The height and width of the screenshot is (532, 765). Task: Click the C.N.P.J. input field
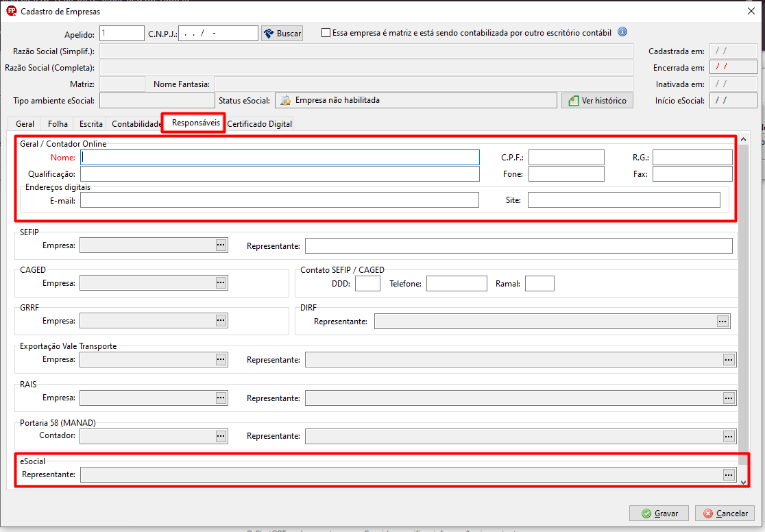(x=218, y=33)
